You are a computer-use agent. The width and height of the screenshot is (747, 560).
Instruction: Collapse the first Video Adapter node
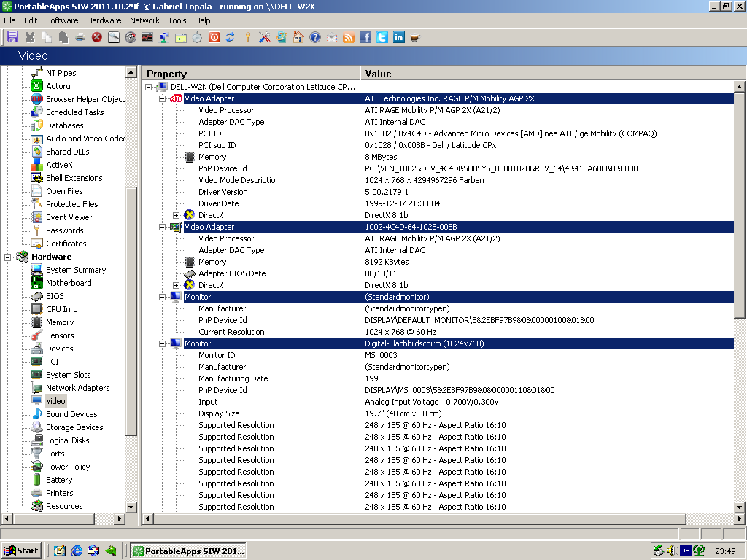(162, 98)
